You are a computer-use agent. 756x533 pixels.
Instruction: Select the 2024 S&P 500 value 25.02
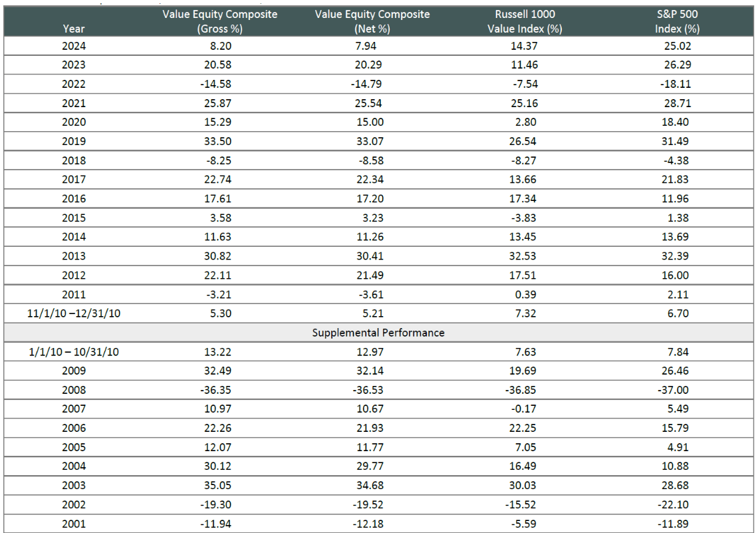pos(678,47)
